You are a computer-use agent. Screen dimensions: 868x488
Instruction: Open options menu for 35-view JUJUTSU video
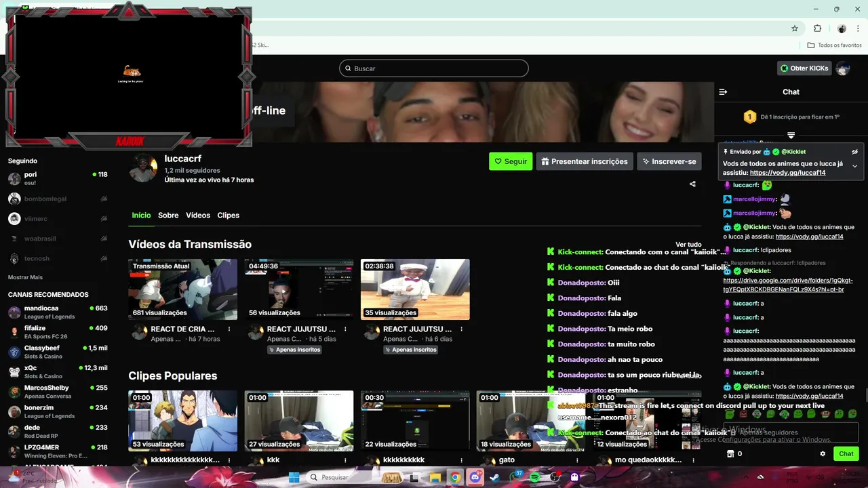[x=461, y=329]
